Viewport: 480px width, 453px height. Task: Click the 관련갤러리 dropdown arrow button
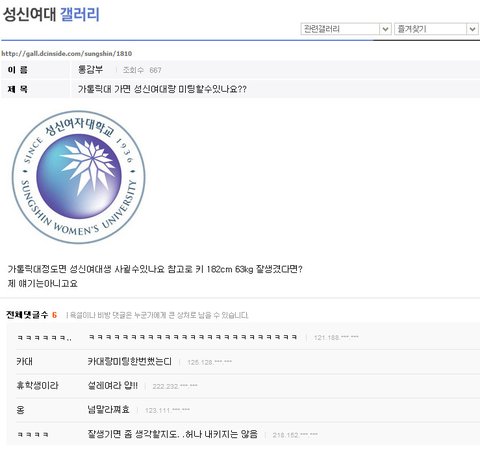click(x=385, y=29)
